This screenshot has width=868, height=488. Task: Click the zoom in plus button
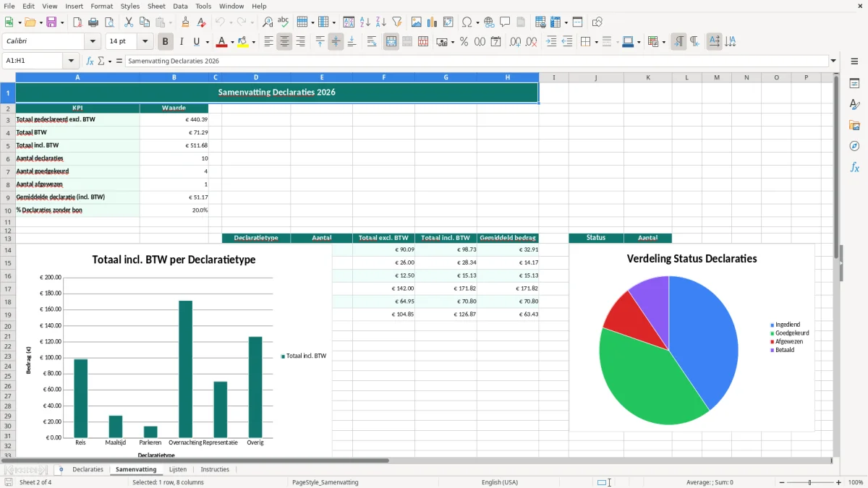(x=839, y=482)
